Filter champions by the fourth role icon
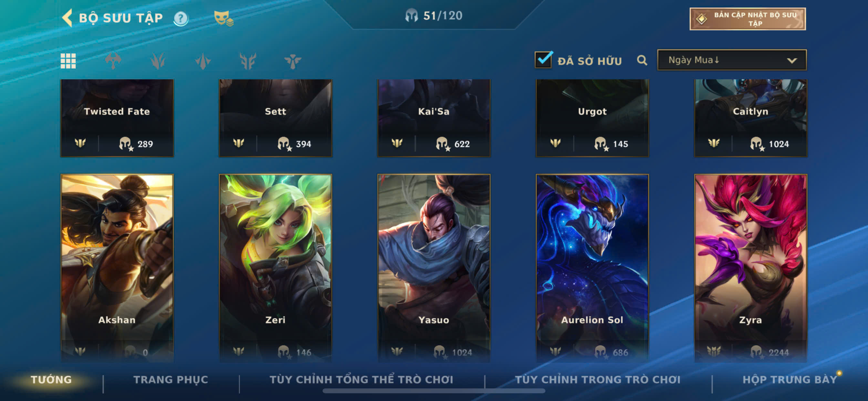The image size is (868, 401). 248,61
